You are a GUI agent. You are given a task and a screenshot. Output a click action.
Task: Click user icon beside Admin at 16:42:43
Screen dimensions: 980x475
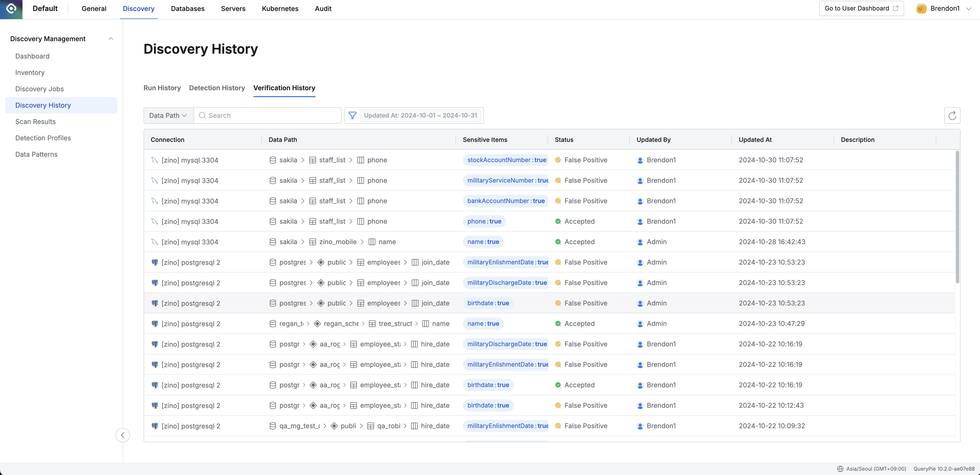pyautogui.click(x=640, y=242)
